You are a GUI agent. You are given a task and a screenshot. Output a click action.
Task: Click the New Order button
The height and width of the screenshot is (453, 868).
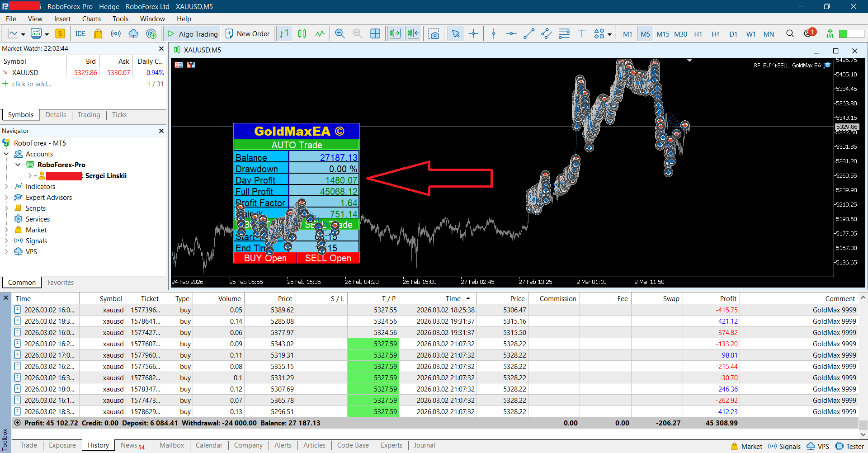coord(247,34)
